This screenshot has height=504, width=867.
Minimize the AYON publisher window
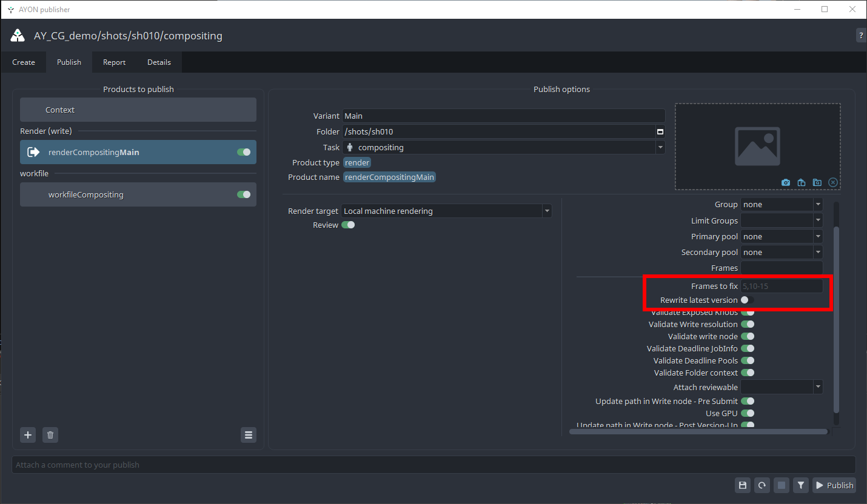click(797, 9)
